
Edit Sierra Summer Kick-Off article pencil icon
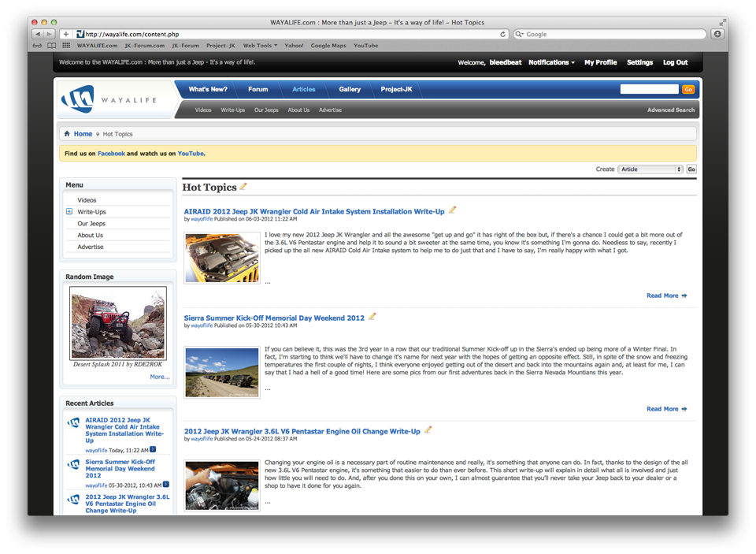[372, 317]
